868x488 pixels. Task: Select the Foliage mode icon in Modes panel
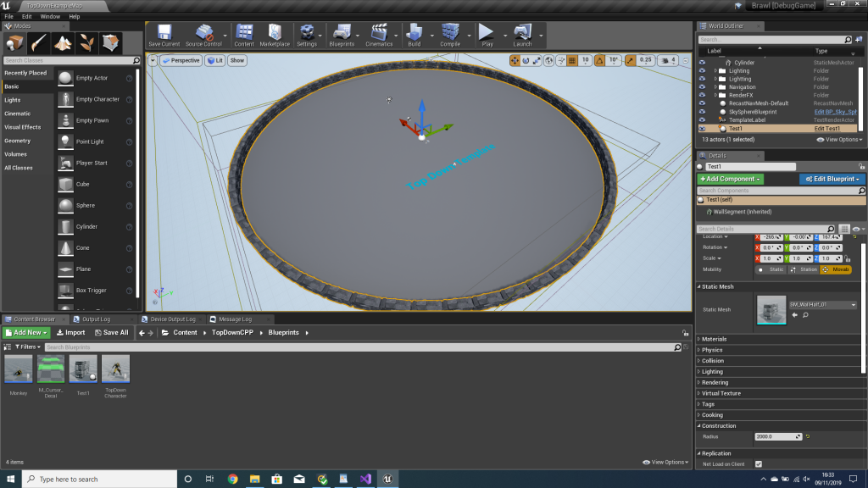(86, 42)
